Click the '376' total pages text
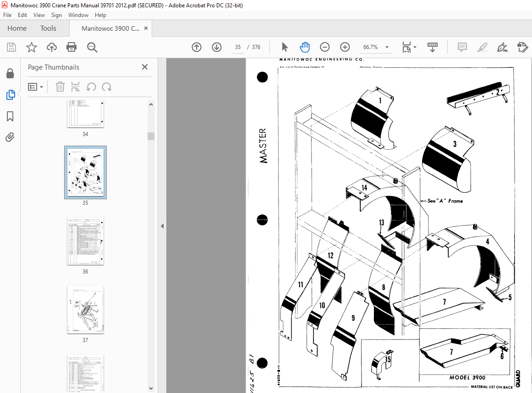 [256, 47]
